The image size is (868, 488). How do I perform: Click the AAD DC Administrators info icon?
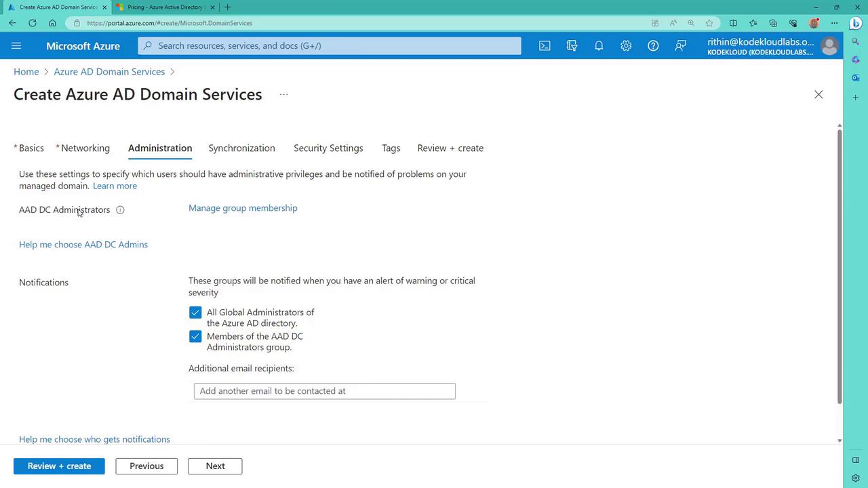point(120,209)
